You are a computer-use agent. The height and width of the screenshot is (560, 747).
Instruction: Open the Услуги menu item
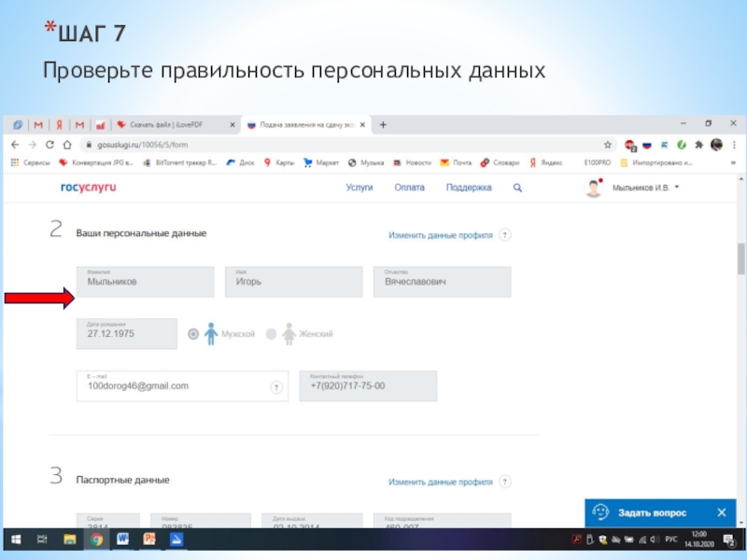coord(359,188)
